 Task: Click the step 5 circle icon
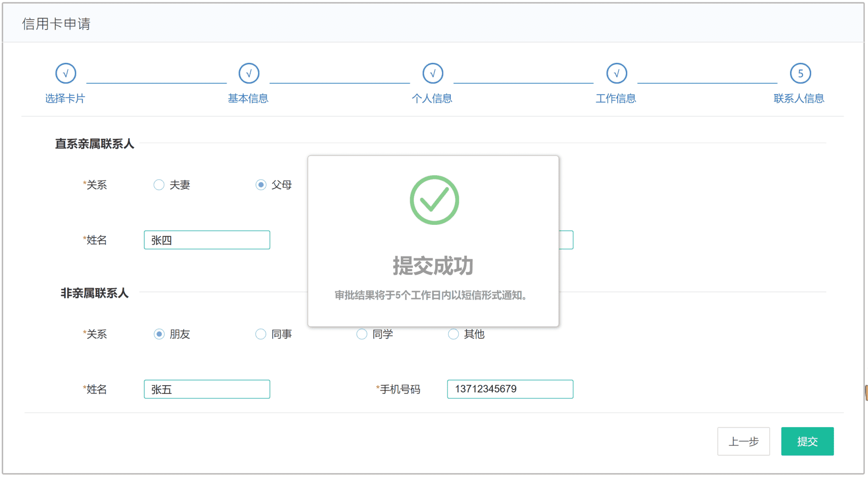[x=800, y=73]
